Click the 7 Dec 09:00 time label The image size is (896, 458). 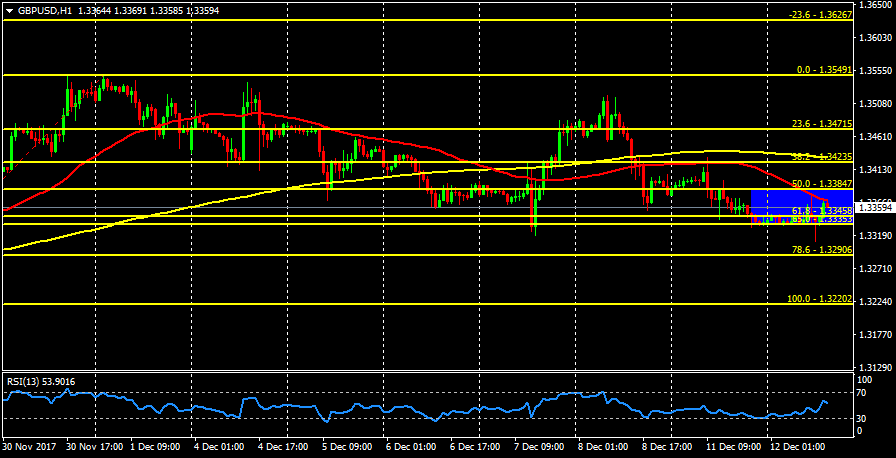tap(538, 445)
